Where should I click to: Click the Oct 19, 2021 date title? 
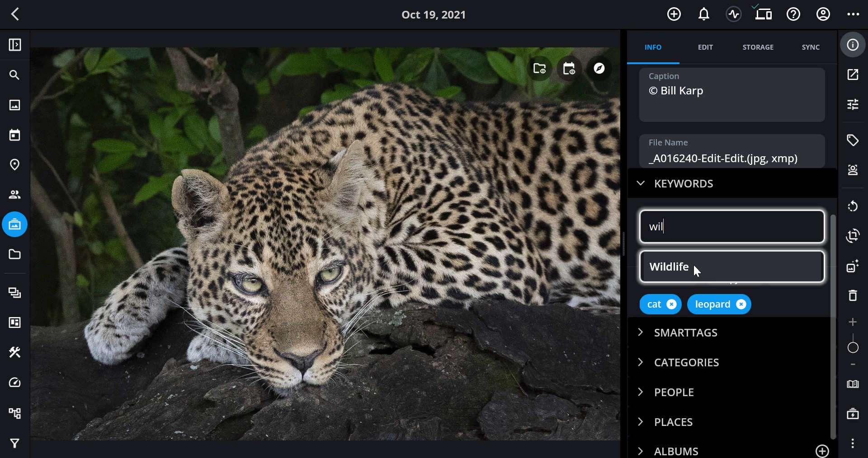tap(434, 14)
